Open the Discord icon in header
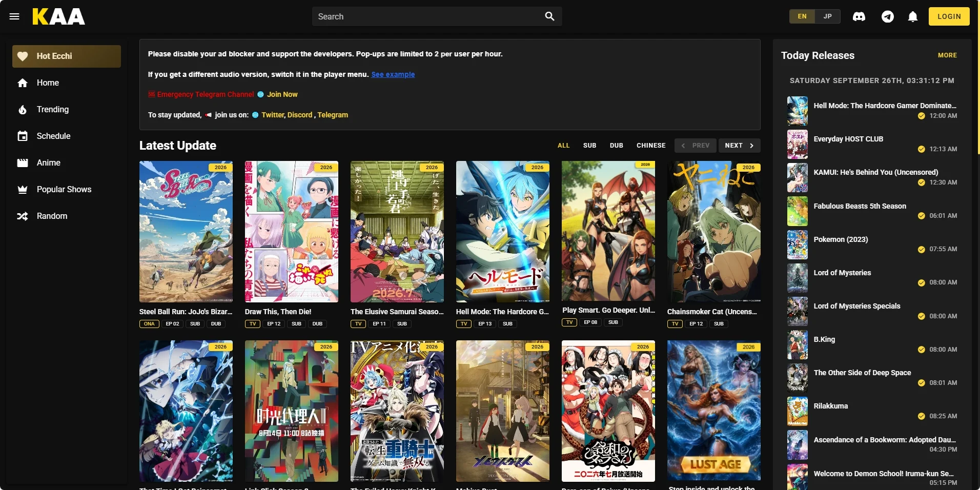The height and width of the screenshot is (490, 980). (859, 16)
